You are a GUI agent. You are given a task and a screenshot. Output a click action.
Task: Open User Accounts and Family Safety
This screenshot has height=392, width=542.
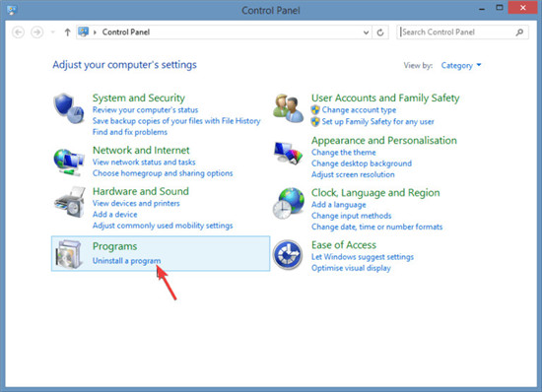point(385,98)
